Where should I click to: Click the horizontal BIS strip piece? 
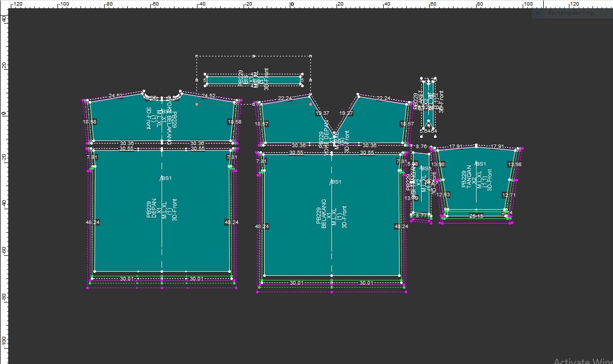pos(226,80)
